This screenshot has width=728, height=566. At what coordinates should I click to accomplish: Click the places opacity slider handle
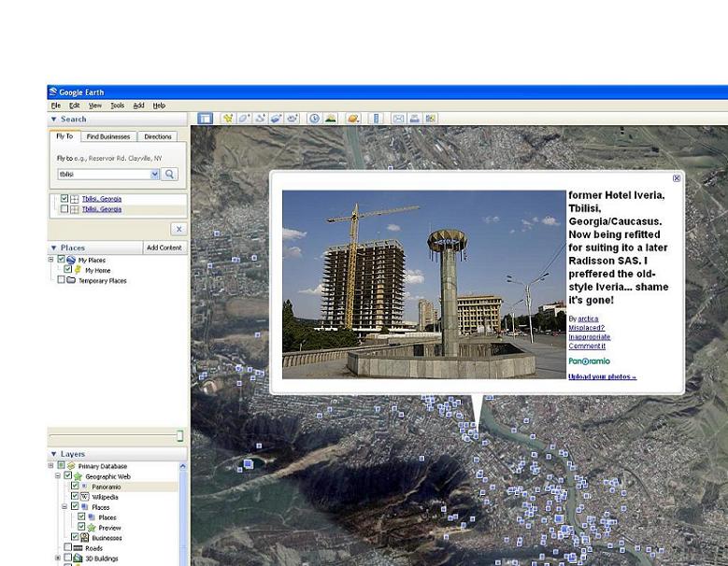[x=179, y=435]
